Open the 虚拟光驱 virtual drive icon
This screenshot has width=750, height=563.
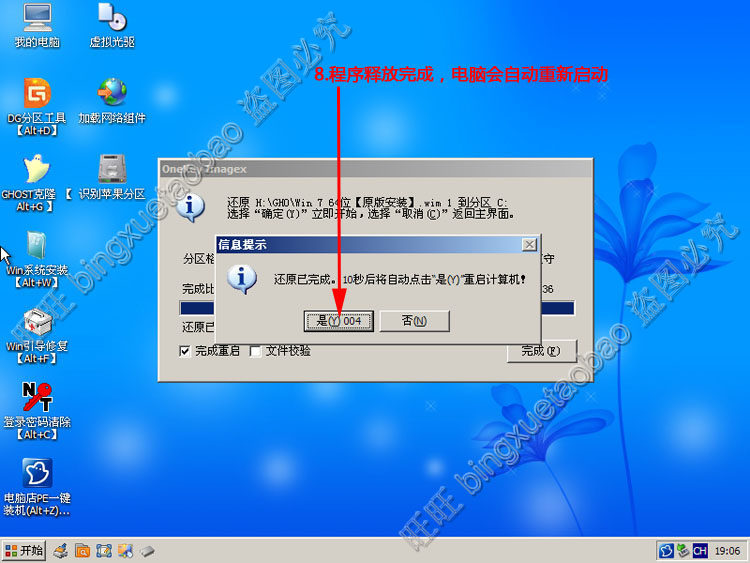(112, 25)
